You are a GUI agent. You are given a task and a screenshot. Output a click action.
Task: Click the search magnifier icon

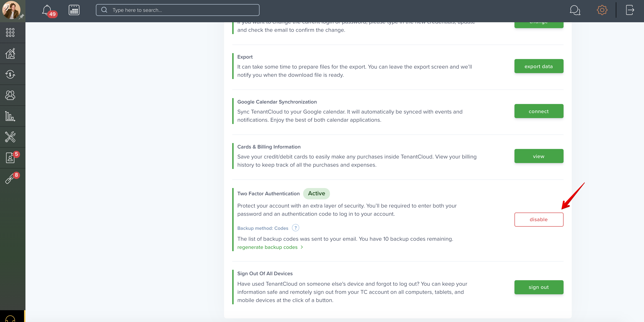click(x=104, y=10)
